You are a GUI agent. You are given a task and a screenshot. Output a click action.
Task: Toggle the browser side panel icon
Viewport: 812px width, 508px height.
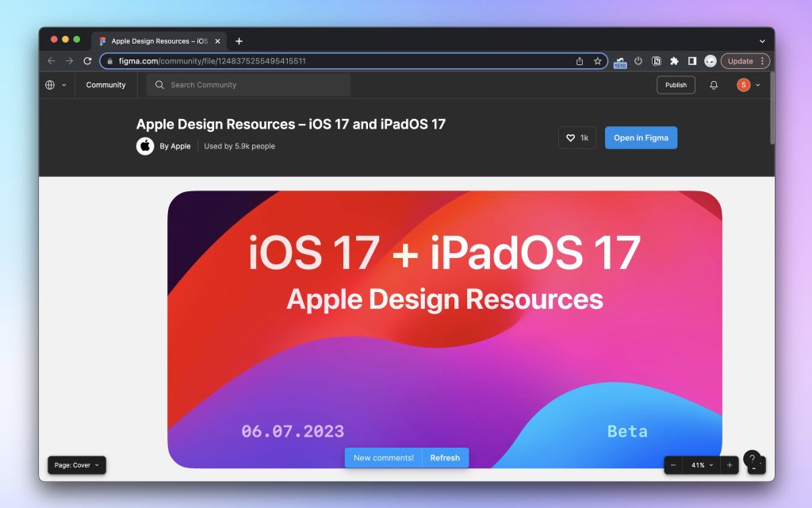691,61
